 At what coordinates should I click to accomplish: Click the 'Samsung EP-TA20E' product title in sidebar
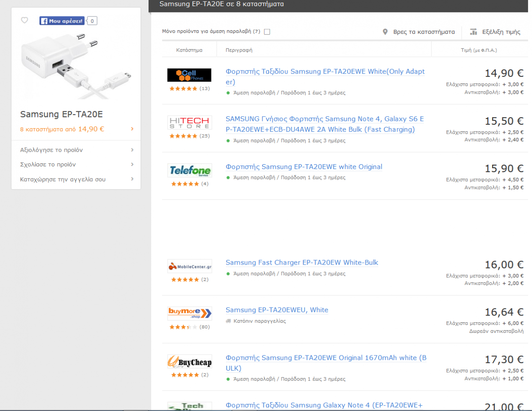[x=62, y=115]
